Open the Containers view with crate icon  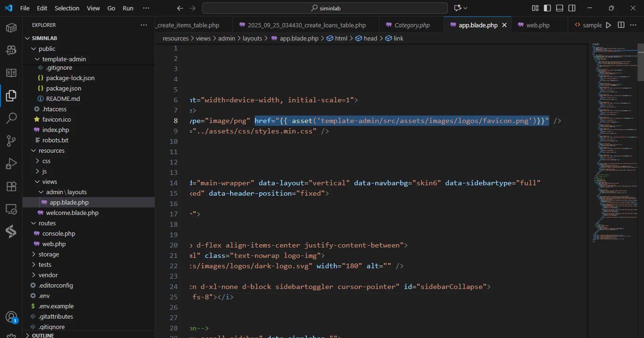tap(11, 28)
